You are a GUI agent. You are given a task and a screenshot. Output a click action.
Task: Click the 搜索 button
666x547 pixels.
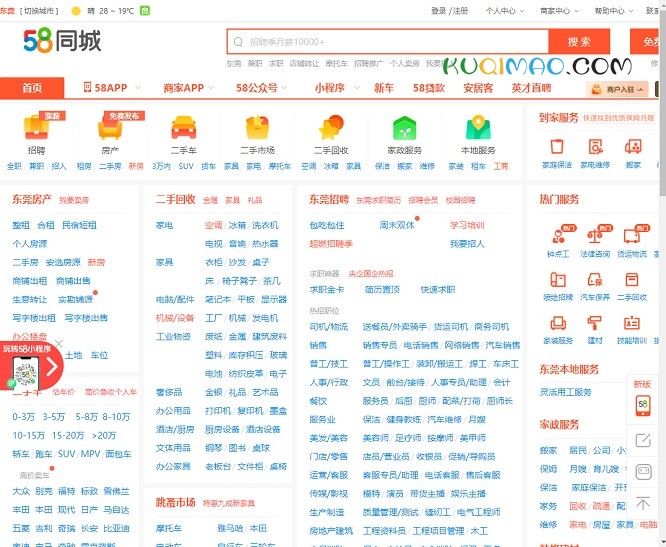coord(579,42)
